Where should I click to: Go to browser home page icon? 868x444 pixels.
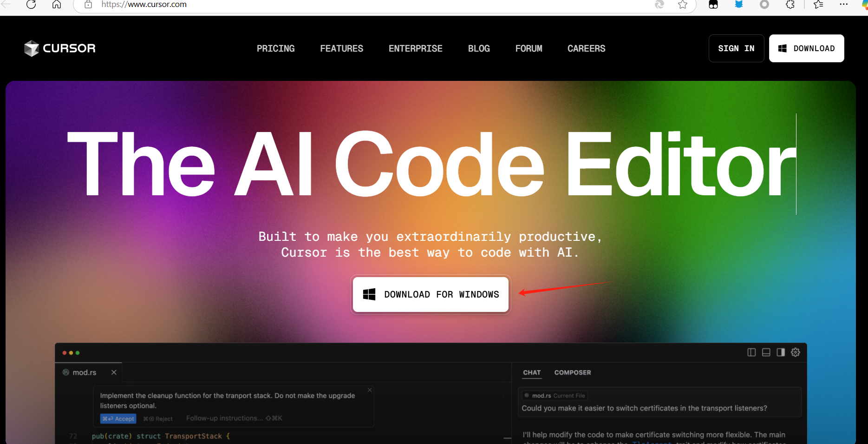(x=57, y=5)
